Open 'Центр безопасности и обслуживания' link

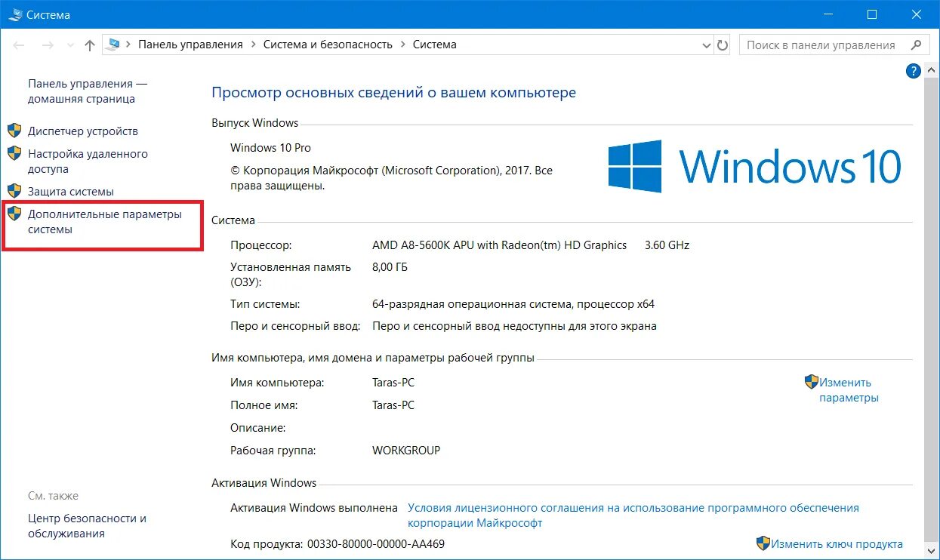point(87,526)
